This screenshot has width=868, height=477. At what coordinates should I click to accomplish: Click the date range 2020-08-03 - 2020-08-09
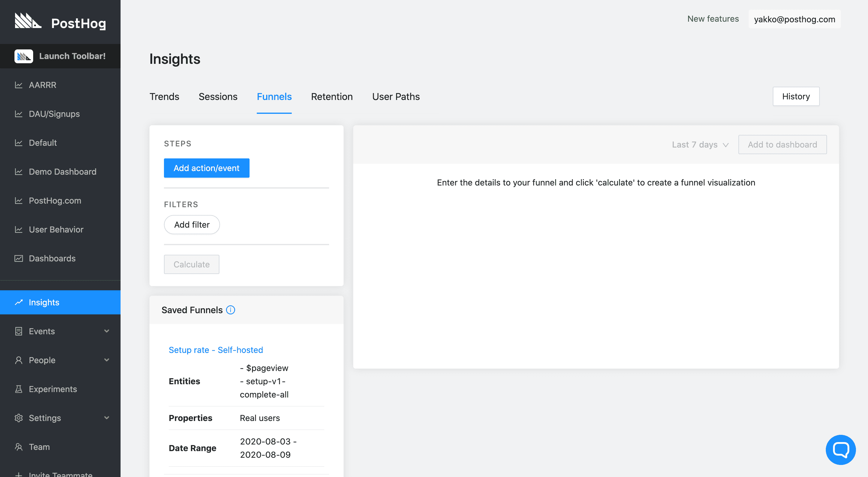(x=268, y=448)
